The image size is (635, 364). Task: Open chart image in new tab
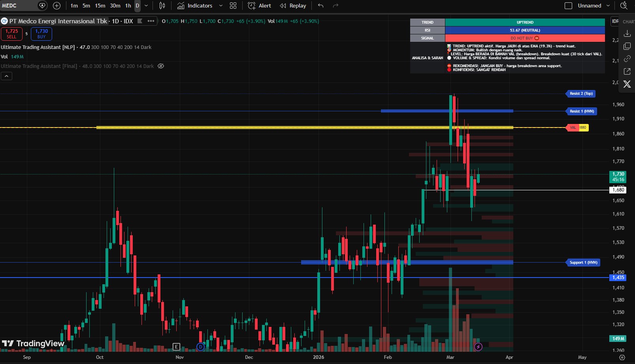point(627,71)
